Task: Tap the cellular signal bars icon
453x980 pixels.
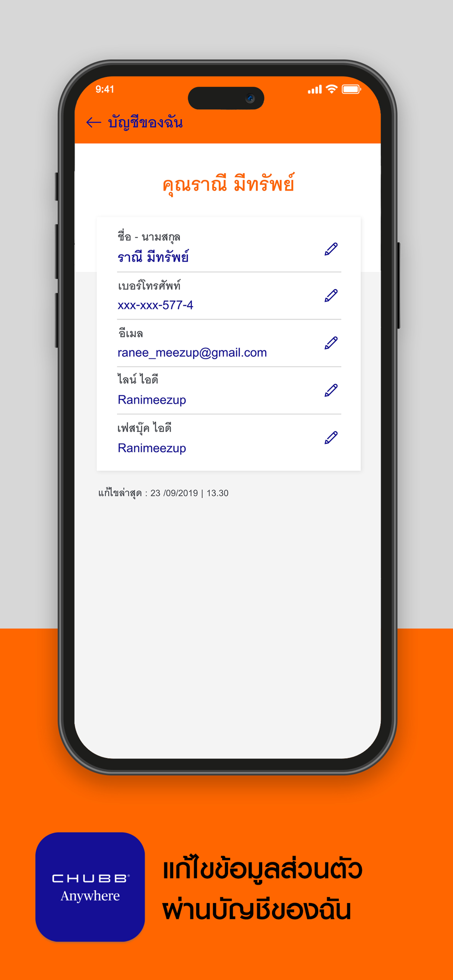Action: coord(315,90)
